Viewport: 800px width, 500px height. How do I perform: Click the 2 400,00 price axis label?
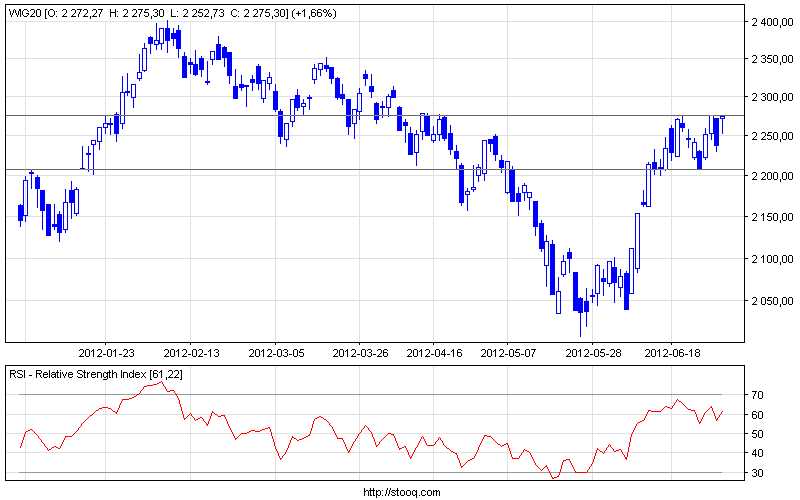[x=772, y=22]
